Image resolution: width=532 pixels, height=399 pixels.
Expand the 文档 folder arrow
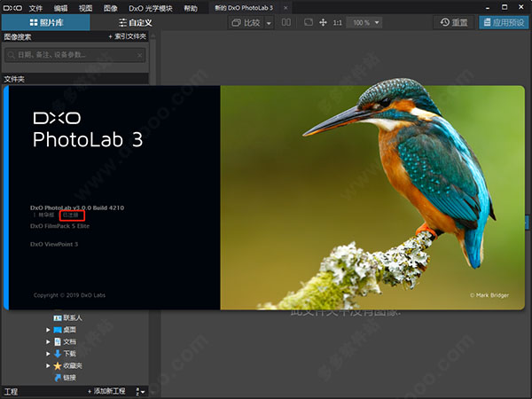pos(48,341)
